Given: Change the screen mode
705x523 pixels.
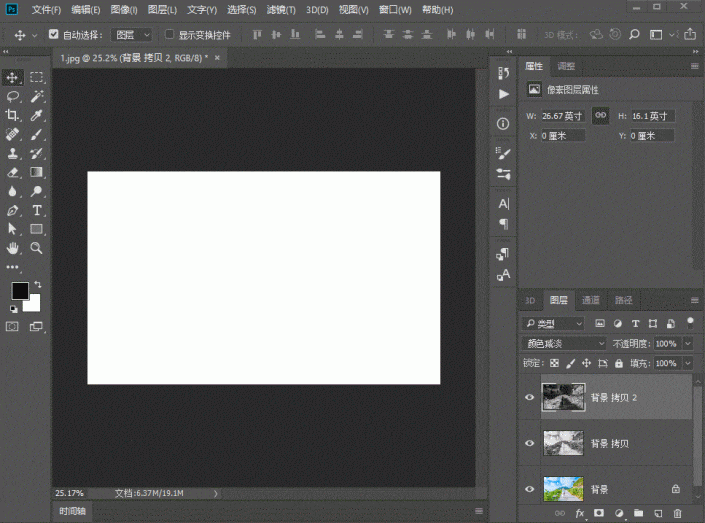Looking at the screenshot, I should click(36, 326).
